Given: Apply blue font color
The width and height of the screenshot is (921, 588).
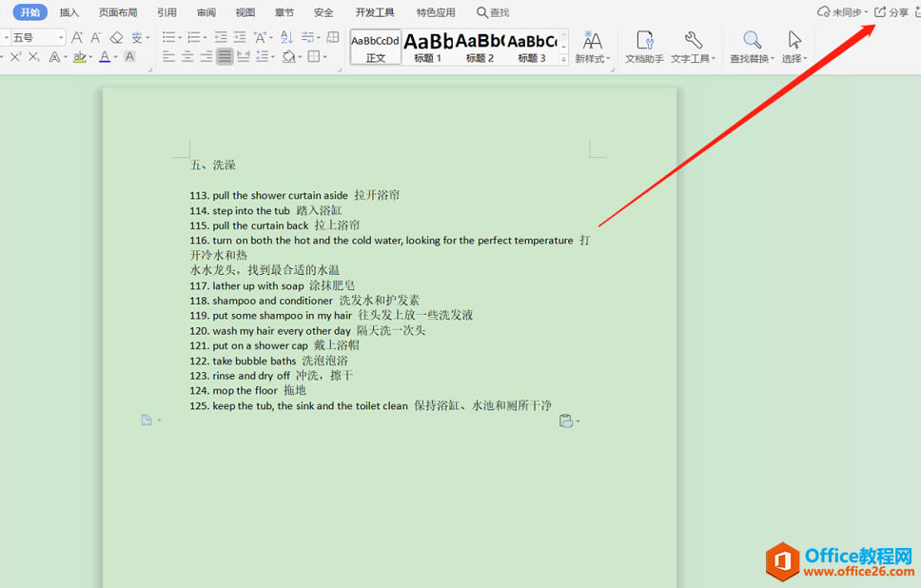Looking at the screenshot, I should 105,57.
